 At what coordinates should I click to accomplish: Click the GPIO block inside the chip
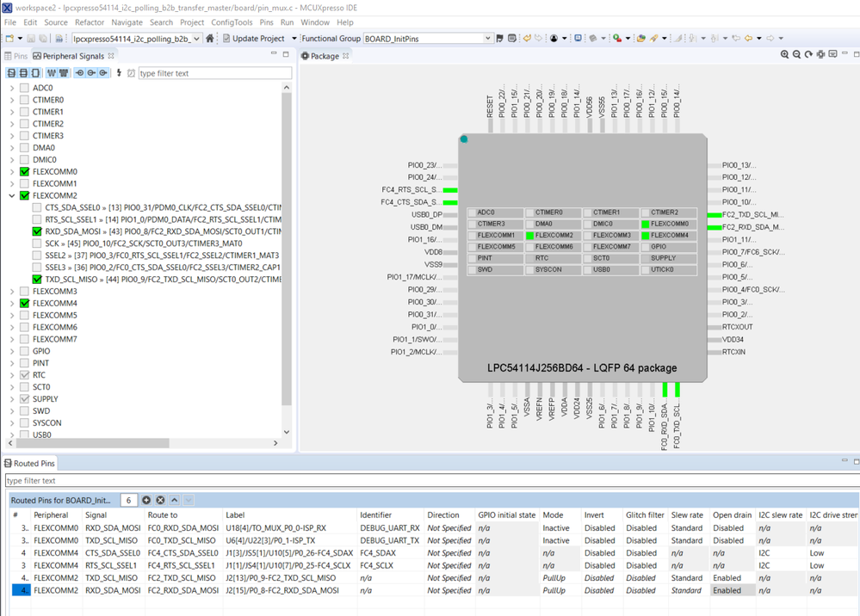(x=669, y=247)
